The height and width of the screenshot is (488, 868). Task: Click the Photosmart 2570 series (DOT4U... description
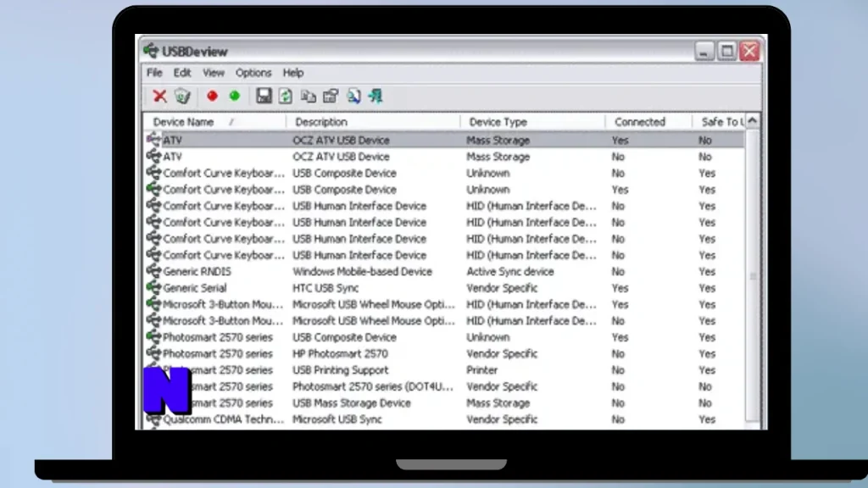click(x=373, y=386)
